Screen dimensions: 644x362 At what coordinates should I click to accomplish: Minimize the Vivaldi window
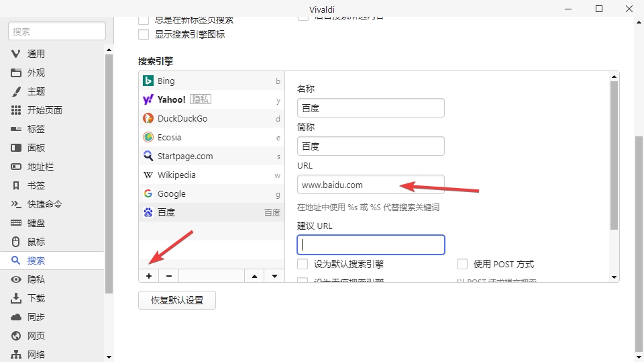568,9
